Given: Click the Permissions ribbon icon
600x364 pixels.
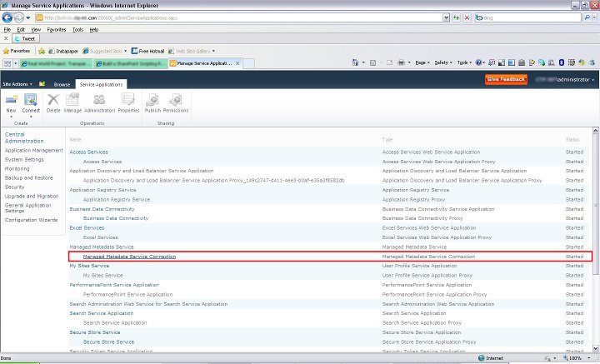Looking at the screenshot, I should (176, 100).
